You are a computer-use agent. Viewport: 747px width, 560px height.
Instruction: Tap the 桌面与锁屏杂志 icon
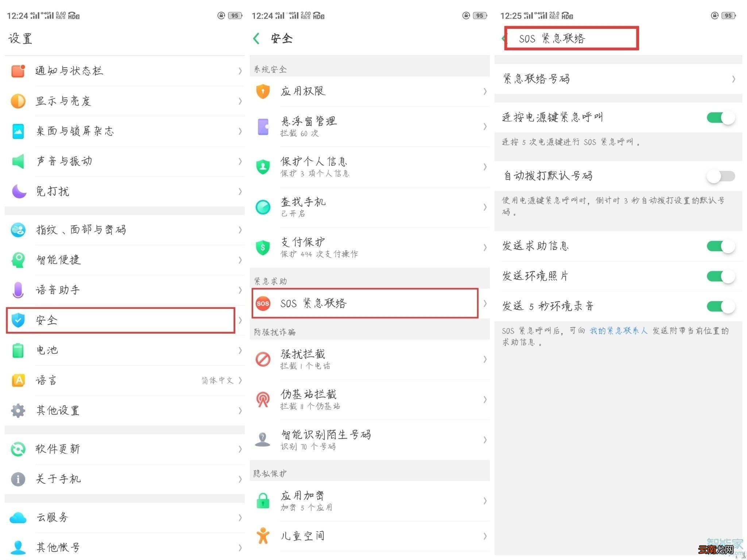pos(18,131)
